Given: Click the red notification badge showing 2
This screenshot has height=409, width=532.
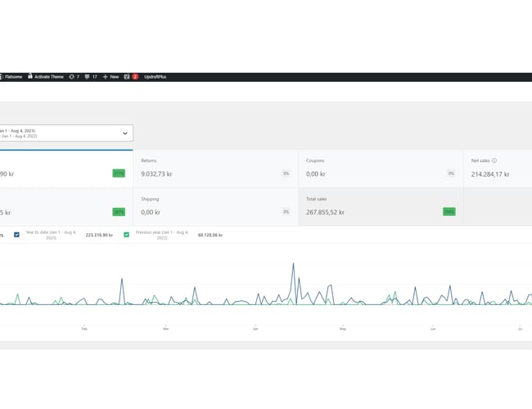Looking at the screenshot, I should coord(135,77).
